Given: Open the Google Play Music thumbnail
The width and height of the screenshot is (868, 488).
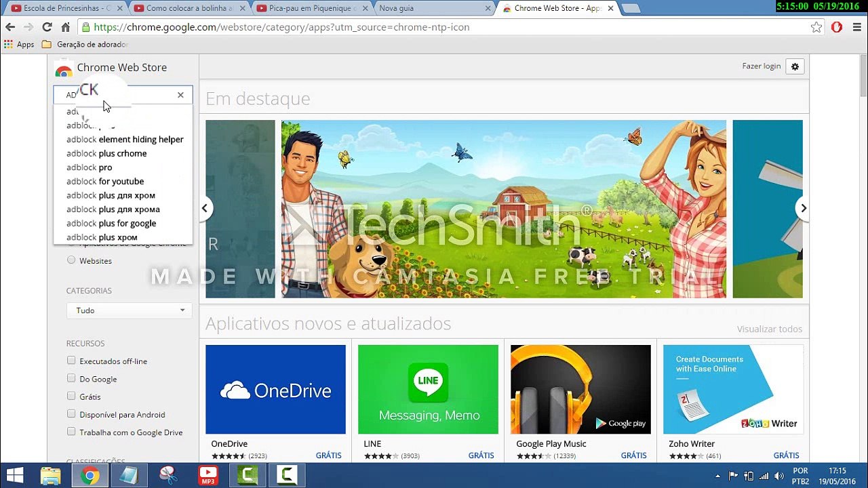Looking at the screenshot, I should coord(580,389).
